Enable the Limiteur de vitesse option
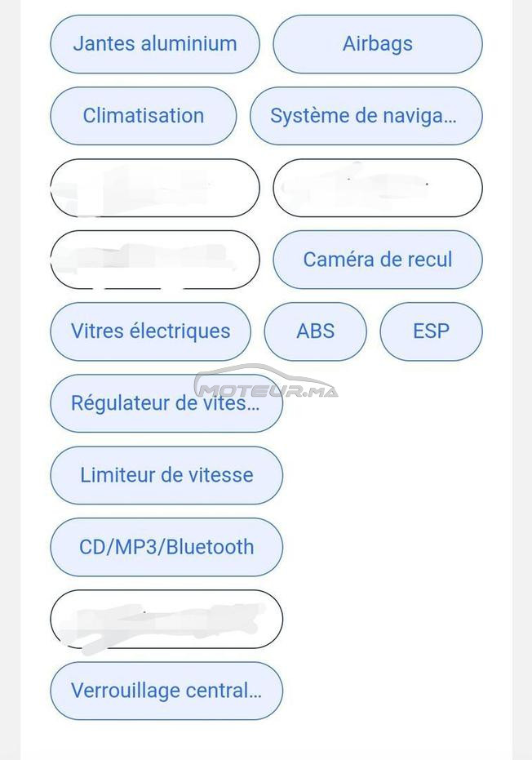Viewport: 532px width, 760px height. coord(166,475)
